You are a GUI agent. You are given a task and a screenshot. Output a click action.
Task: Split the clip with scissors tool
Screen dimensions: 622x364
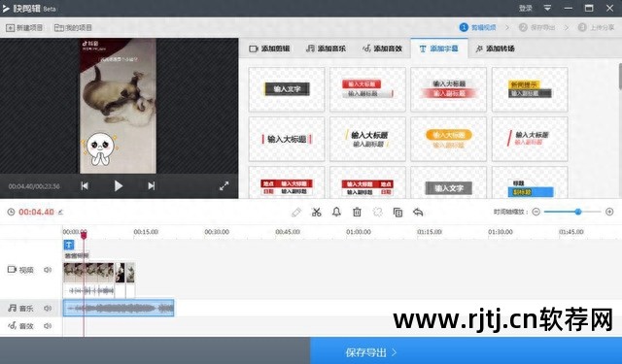click(316, 213)
